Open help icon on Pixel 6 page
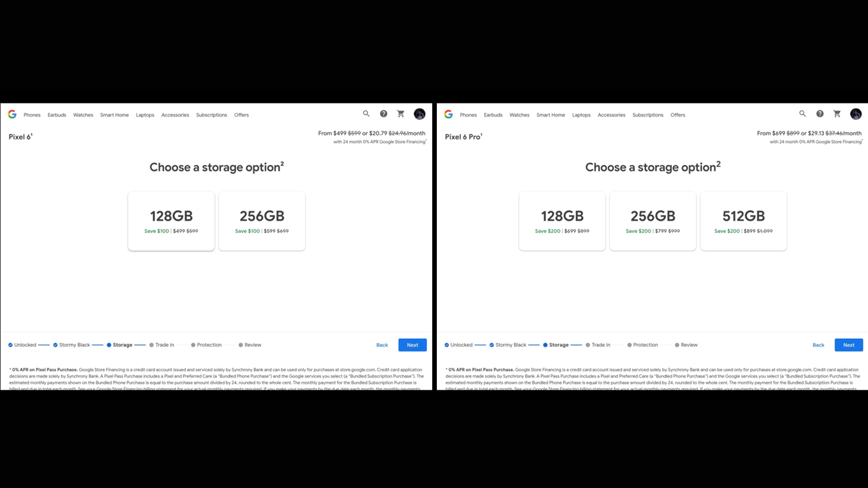The width and height of the screenshot is (868, 488). coord(384,114)
